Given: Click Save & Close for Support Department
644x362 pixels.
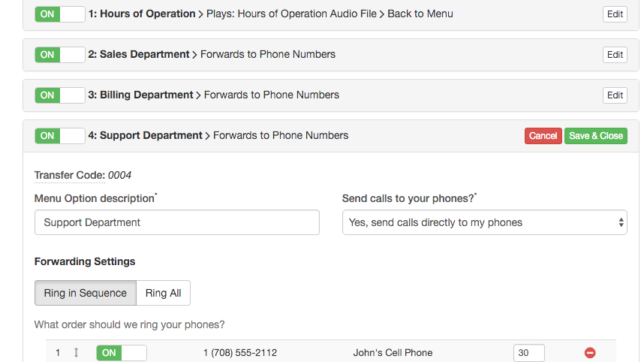Looking at the screenshot, I should [596, 136].
